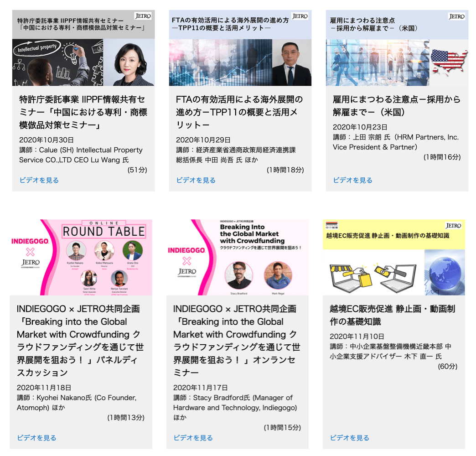
Task: Click the Breaking Into Global Market thumbnail
Action: coord(238,258)
